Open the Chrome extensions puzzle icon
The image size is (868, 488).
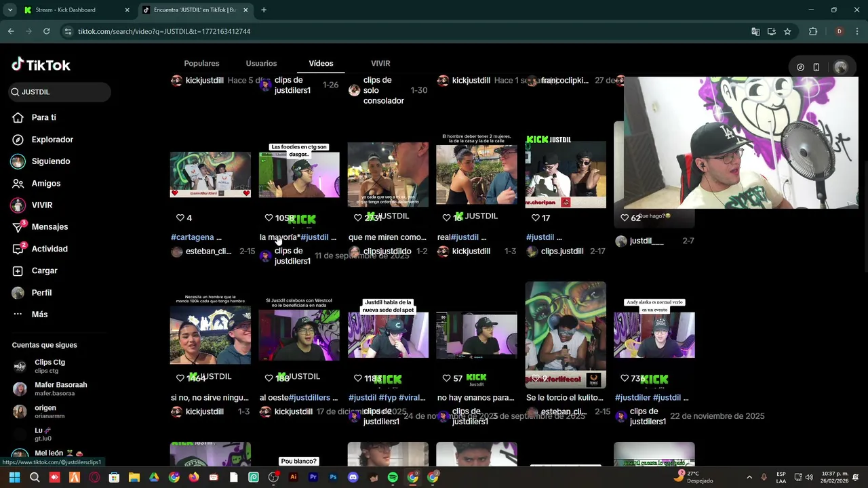813,31
